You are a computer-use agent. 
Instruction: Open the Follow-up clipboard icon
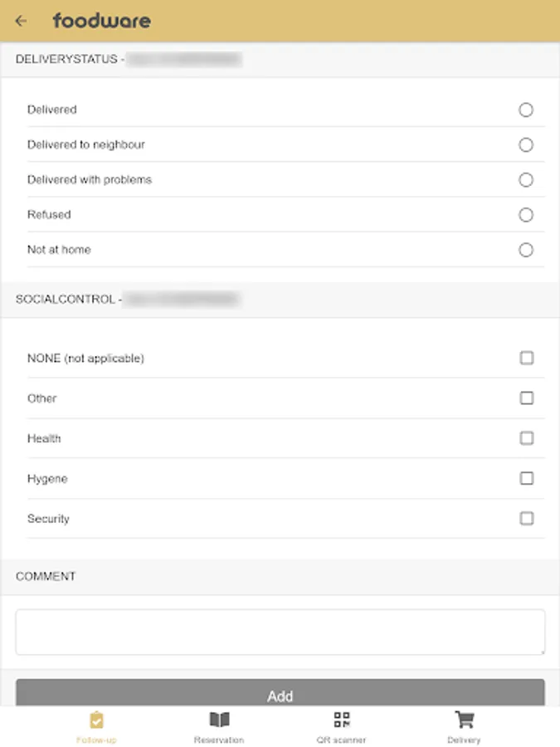pos(96,720)
